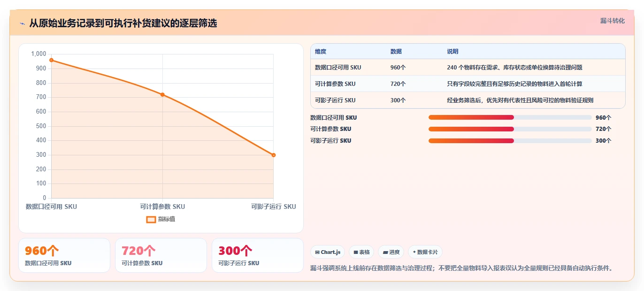Screen dimensions: 644x291
Task: Select table cell 可计算参数 SKU
Action: [335, 84]
